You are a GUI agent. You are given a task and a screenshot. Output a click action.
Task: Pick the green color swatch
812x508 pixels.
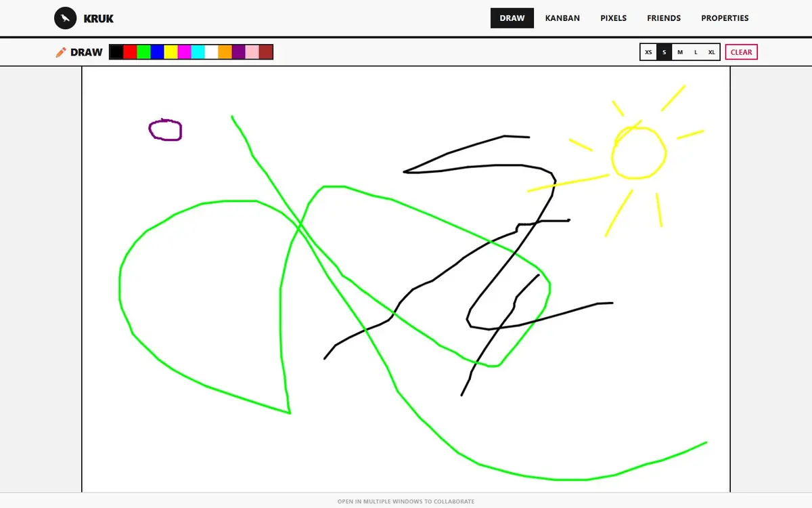[143, 52]
